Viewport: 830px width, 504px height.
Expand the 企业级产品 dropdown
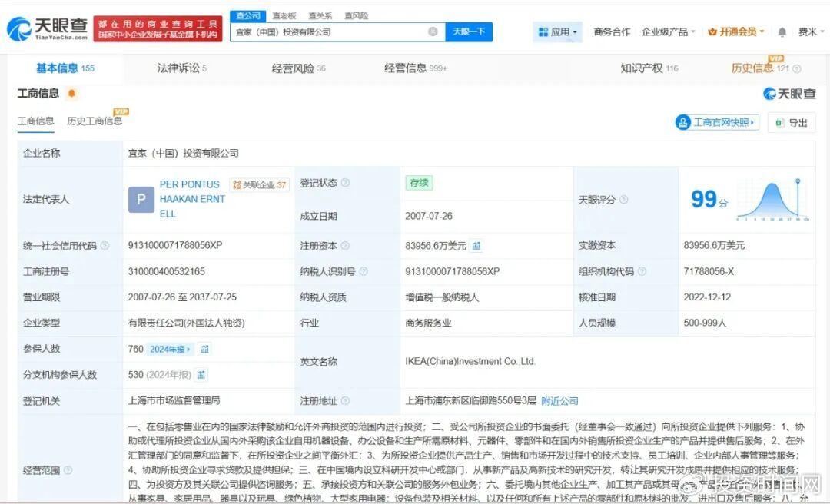[x=668, y=32]
